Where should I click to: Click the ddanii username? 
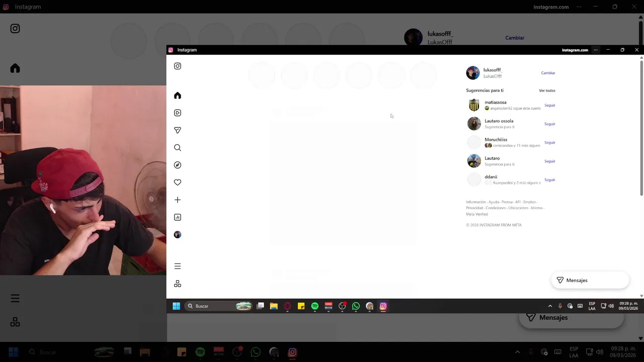[491, 177]
